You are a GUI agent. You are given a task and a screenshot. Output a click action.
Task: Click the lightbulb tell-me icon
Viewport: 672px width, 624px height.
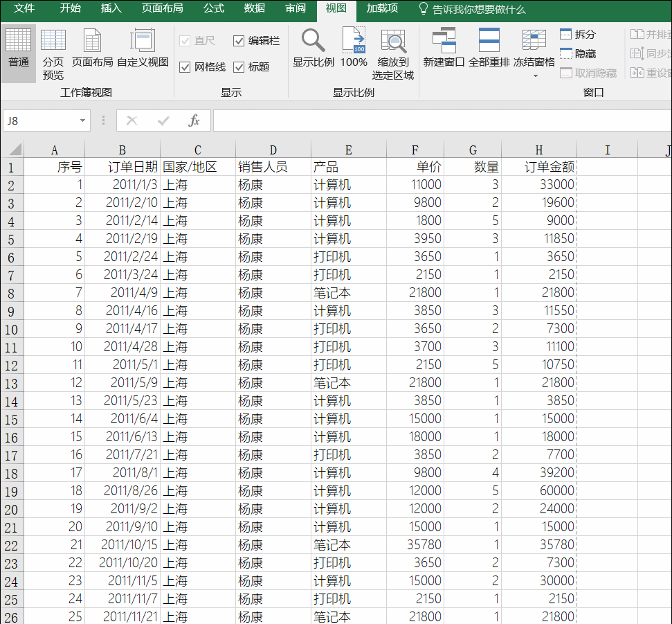point(423,9)
